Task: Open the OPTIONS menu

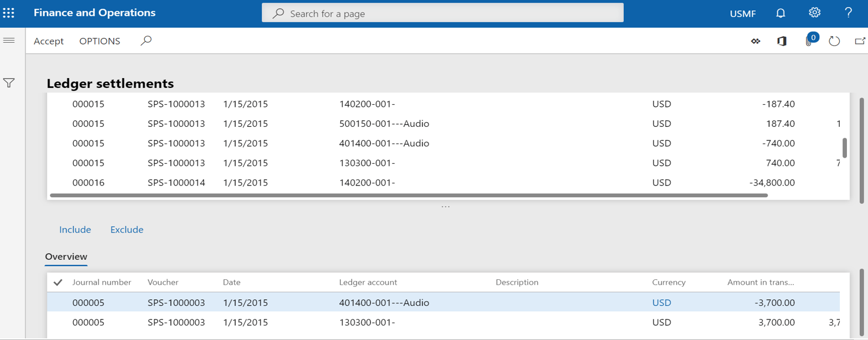Action: 100,41
